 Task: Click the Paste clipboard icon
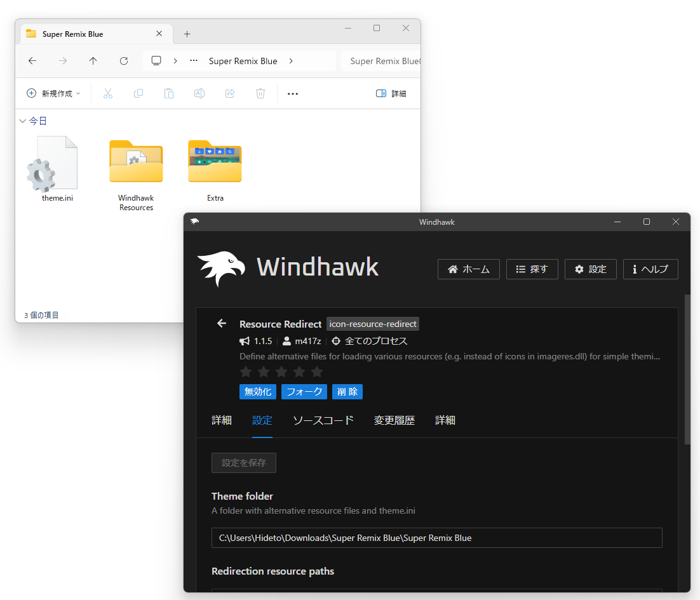pos(169,93)
